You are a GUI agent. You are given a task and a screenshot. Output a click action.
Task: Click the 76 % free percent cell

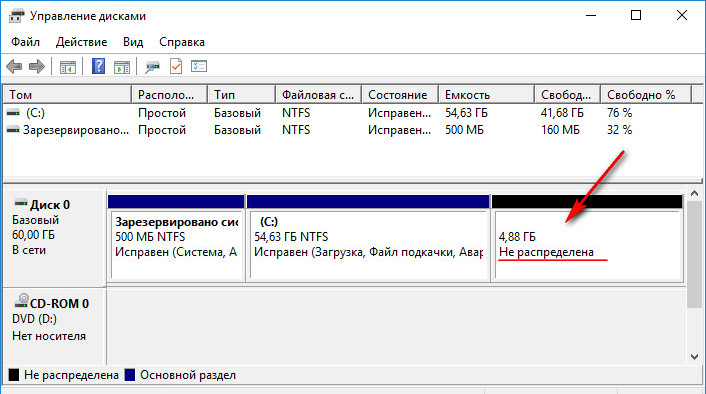tap(620, 113)
